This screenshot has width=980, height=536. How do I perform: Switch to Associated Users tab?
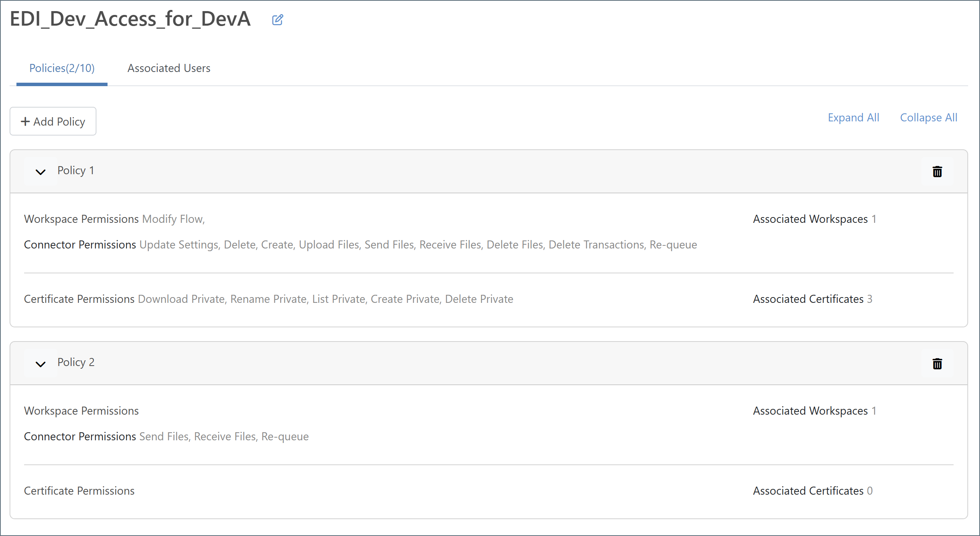pyautogui.click(x=169, y=68)
